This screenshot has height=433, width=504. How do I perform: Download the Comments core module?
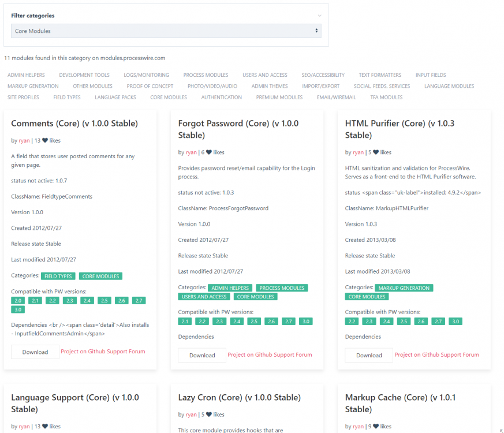click(35, 352)
